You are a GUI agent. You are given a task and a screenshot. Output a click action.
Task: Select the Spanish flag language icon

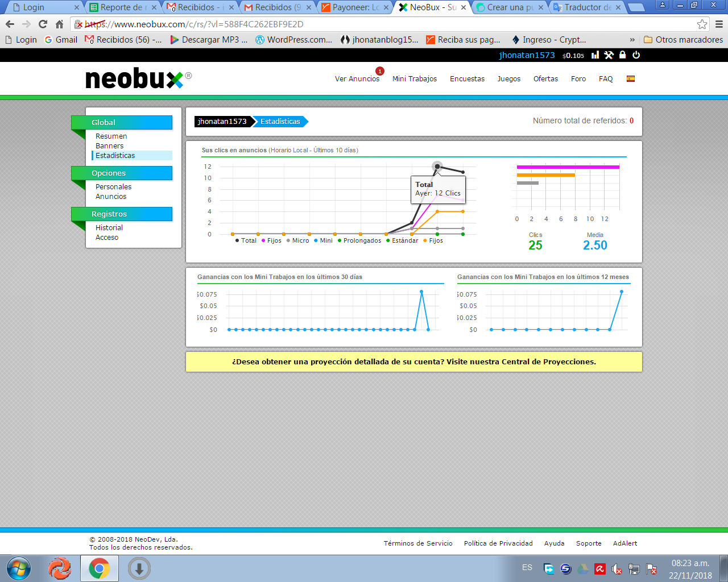[630, 78]
